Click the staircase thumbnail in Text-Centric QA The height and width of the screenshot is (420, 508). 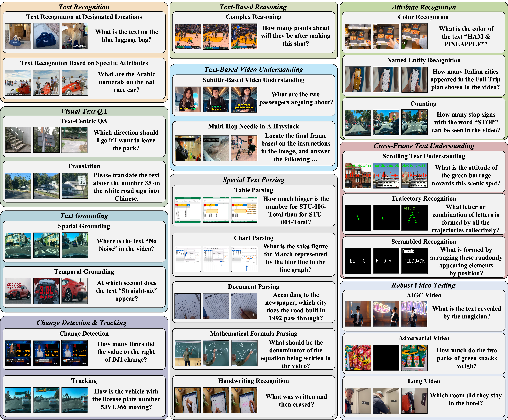[18, 140]
